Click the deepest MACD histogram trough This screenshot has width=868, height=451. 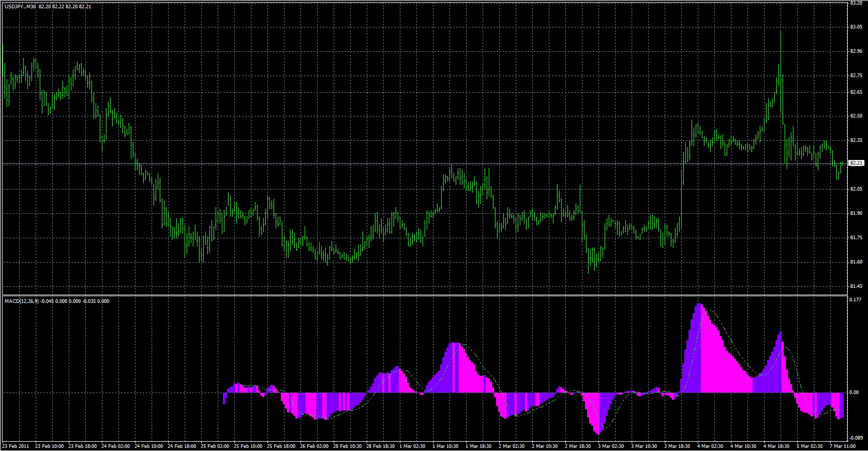[x=598, y=432]
